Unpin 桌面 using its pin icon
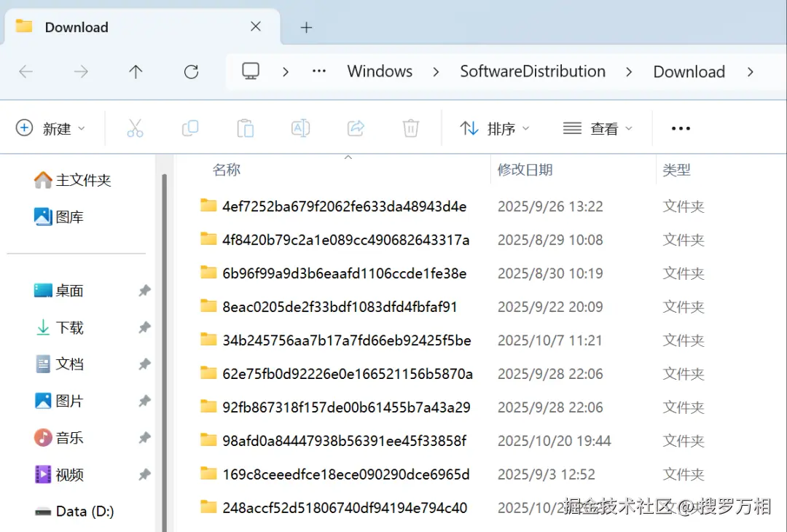 tap(144, 290)
